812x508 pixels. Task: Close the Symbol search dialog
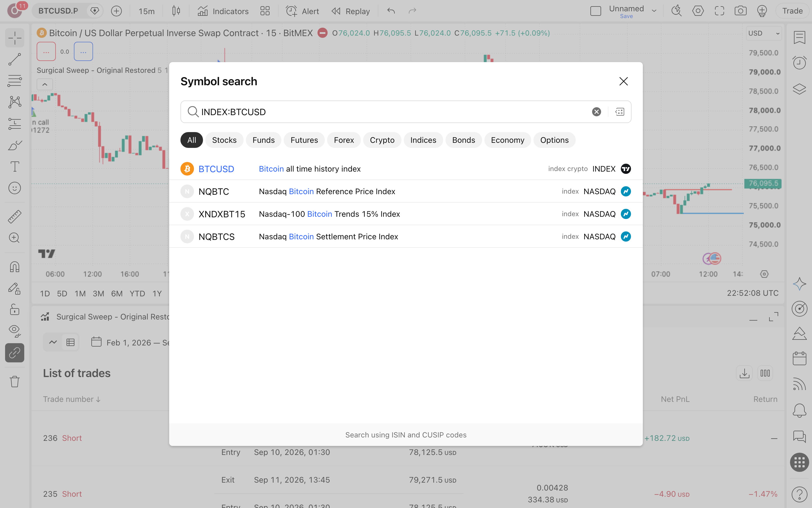623,81
